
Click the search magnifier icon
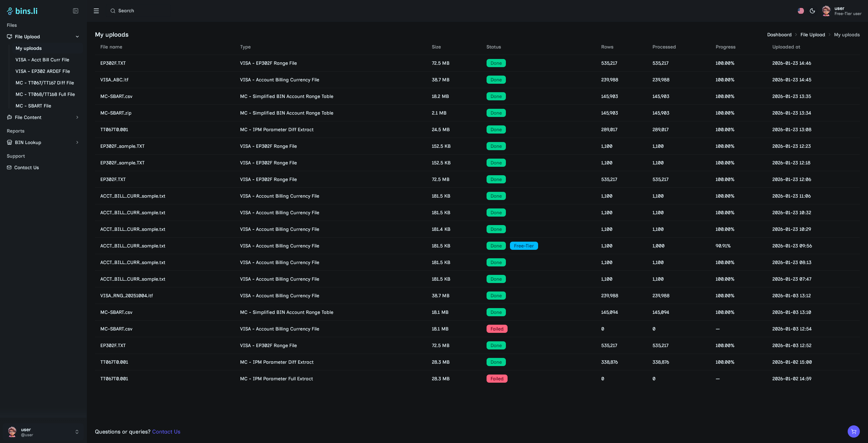tap(113, 11)
